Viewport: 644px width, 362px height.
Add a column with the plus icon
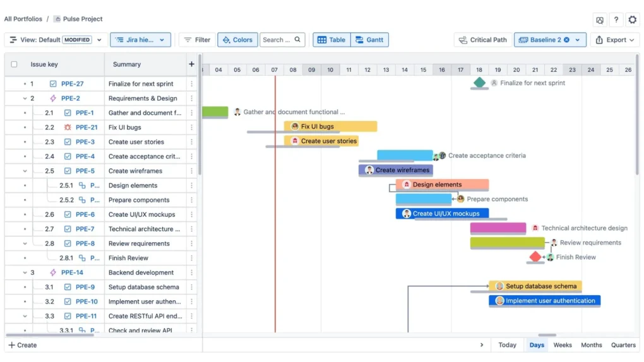191,64
